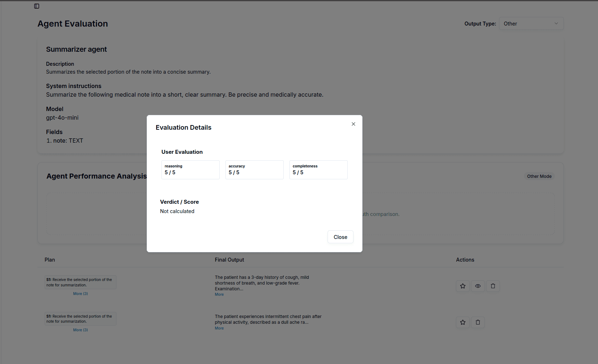The width and height of the screenshot is (598, 364).
Task: Star the first summary output
Action: (463, 286)
